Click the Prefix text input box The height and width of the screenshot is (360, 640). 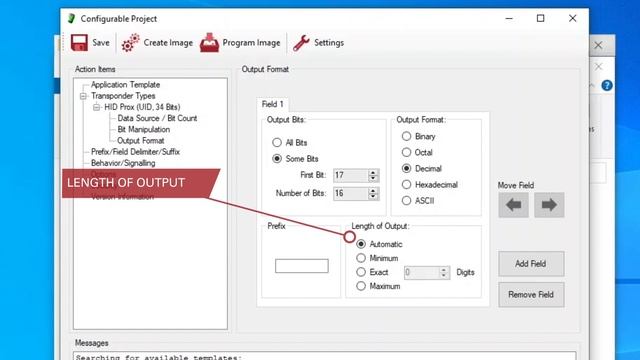pos(302,266)
